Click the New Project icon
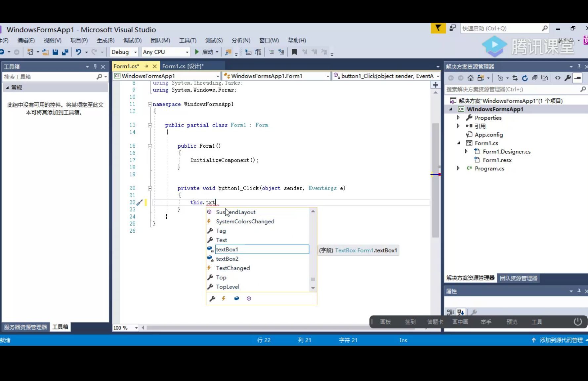 click(x=30, y=52)
